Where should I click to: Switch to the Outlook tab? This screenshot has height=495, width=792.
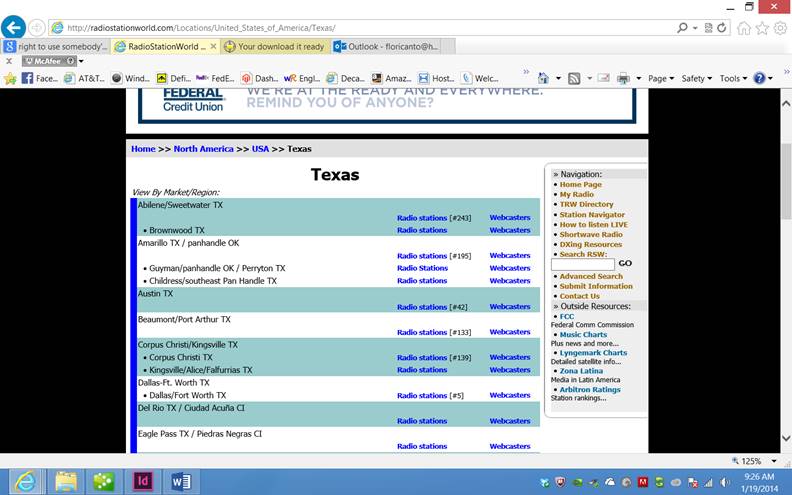pos(386,46)
